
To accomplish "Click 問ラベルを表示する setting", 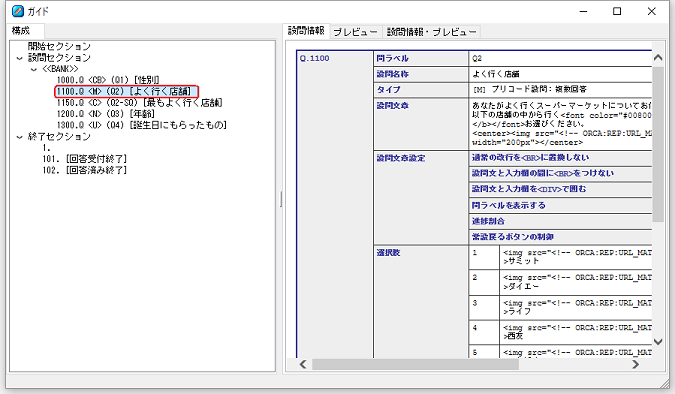I will pos(508,205).
